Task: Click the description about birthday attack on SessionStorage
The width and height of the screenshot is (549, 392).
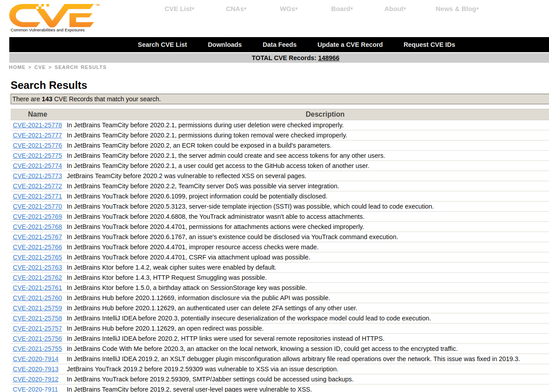Action: (187, 288)
